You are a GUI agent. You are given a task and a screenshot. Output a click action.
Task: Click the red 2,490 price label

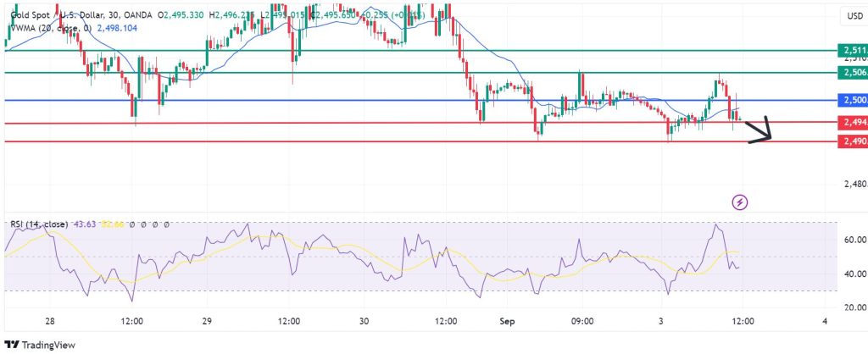point(853,141)
